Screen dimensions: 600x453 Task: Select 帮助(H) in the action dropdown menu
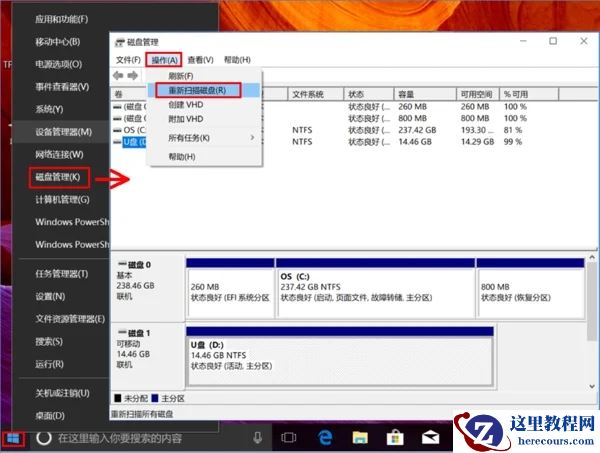205,156
